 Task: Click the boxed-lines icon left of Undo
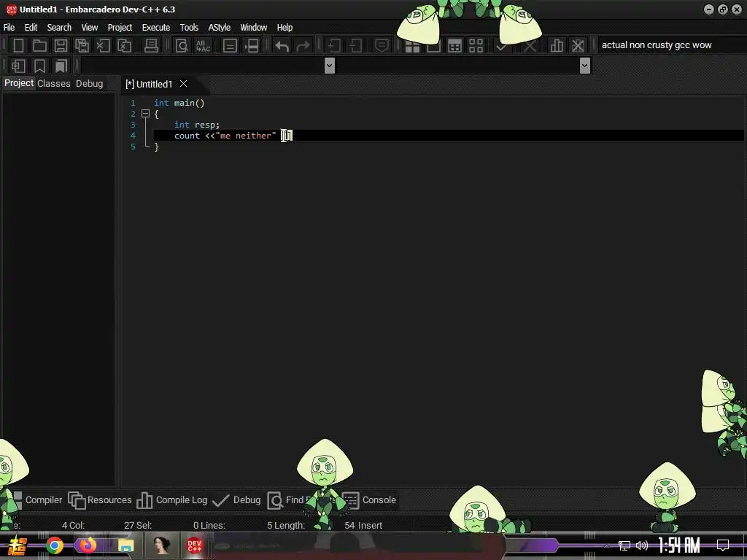tap(230, 46)
